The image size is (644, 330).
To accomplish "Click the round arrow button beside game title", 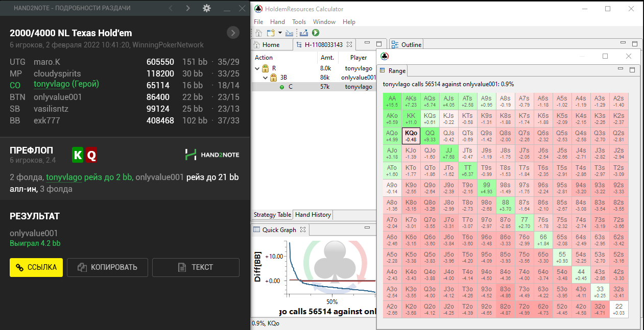I will (233, 33).
